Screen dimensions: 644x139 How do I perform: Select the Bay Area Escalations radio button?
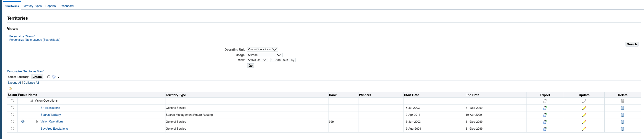click(x=12, y=128)
